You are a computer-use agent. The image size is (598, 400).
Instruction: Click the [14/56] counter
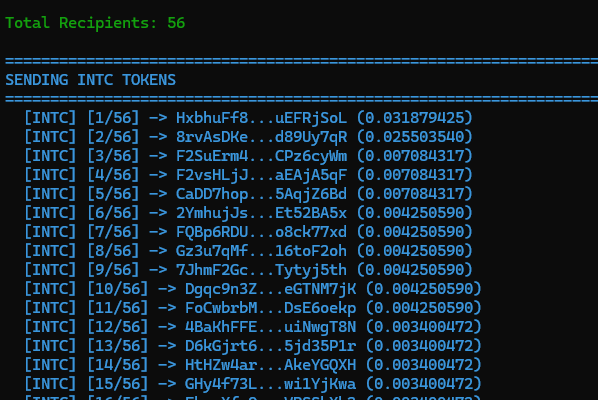(117, 365)
